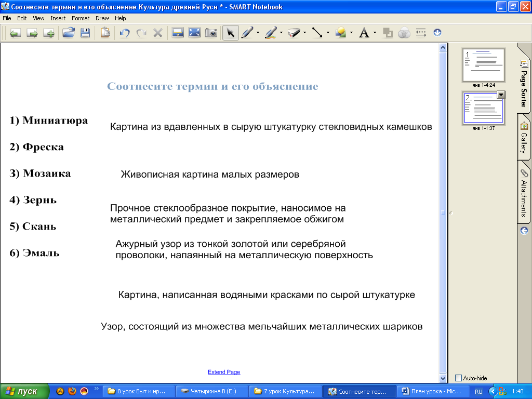The height and width of the screenshot is (399, 532).
Task: Open the screen capture camera tool
Action: click(211, 33)
